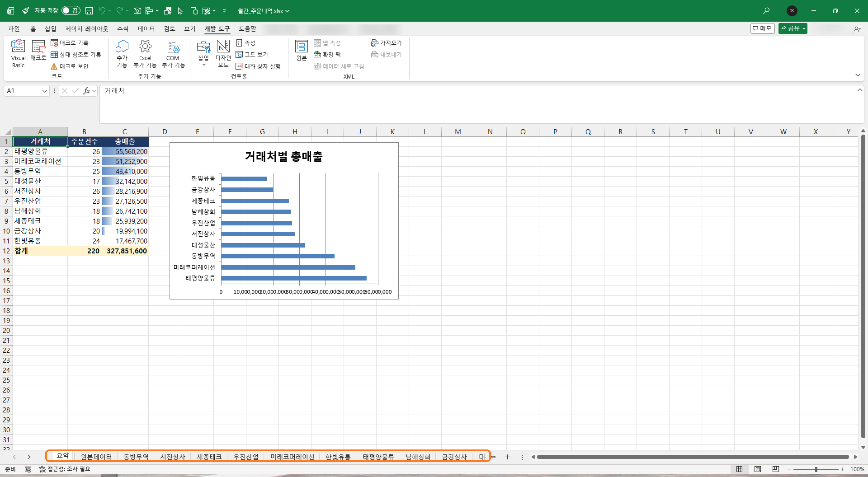The image size is (868, 477).
Task: Click the macro recording status bar icon
Action: coord(28,469)
